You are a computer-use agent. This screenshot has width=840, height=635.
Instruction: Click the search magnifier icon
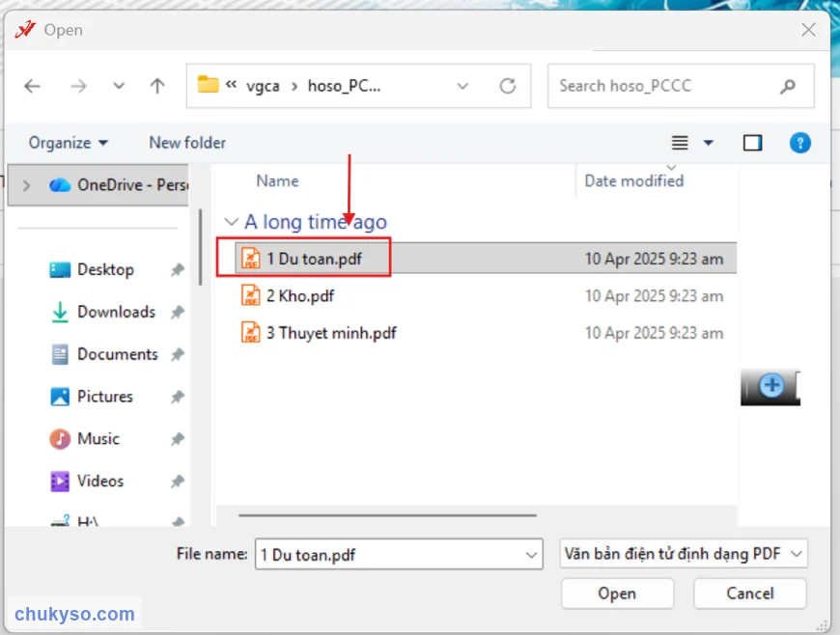pos(788,86)
